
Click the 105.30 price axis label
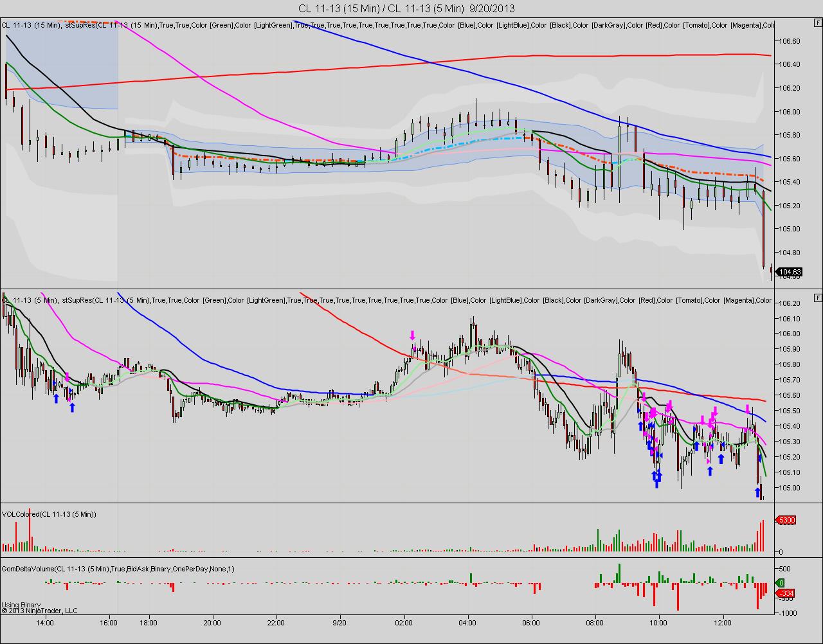click(x=789, y=442)
